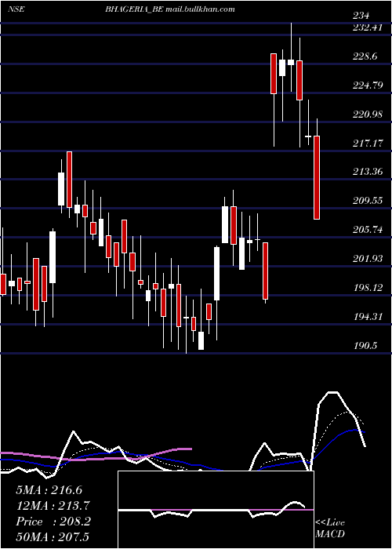Click the 205.74 price axis label

(368, 229)
